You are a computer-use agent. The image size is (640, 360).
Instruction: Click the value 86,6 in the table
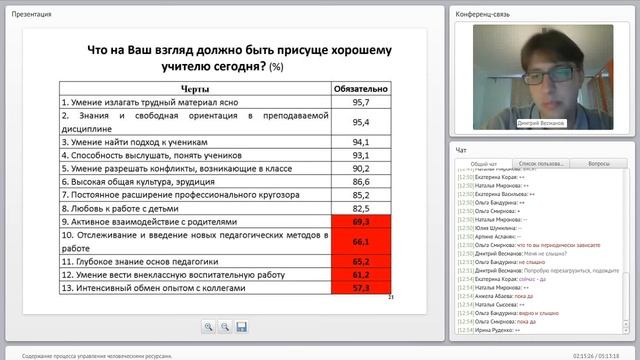click(361, 182)
